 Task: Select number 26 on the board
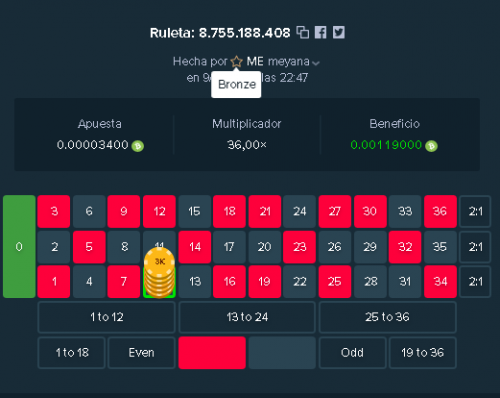coord(335,247)
